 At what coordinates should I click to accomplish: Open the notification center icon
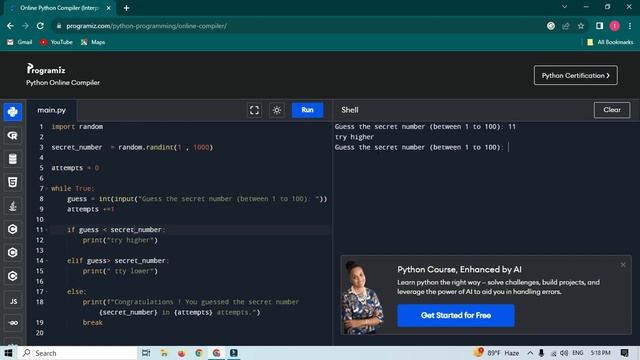[624, 353]
